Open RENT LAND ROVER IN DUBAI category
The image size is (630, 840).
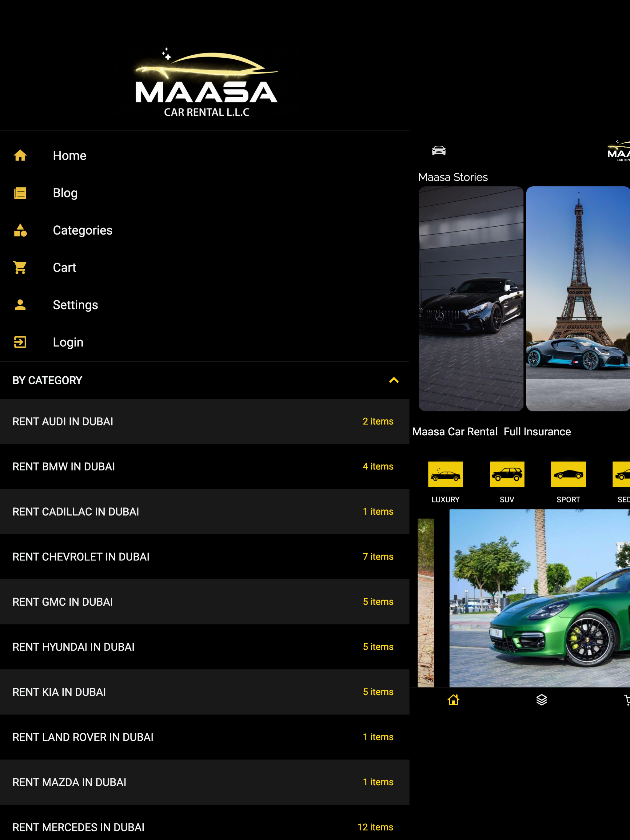coord(205,737)
